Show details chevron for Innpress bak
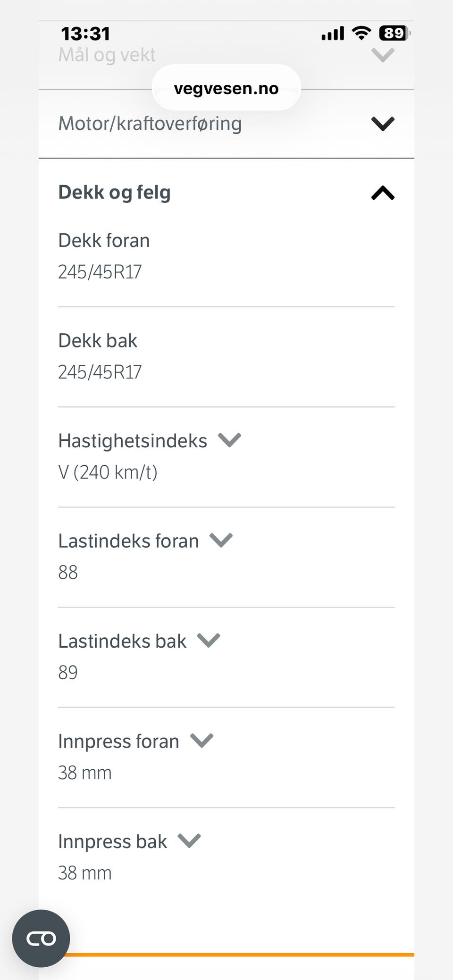 tap(189, 841)
